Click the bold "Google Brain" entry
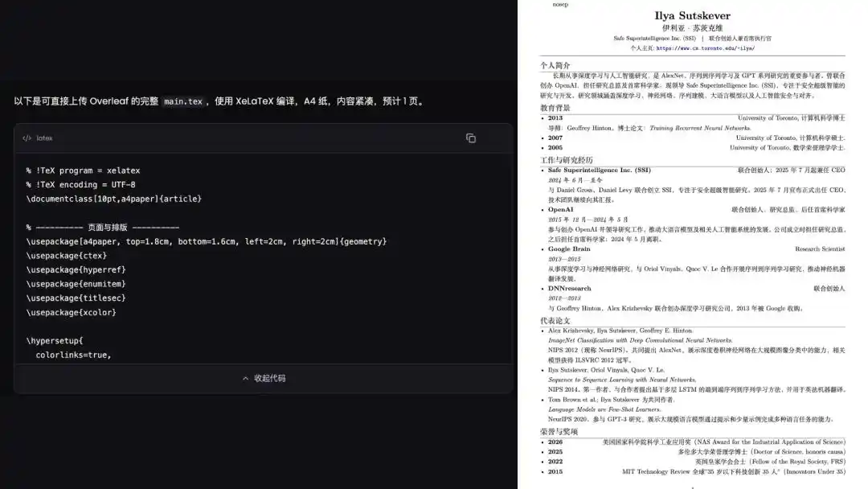868x489 pixels. [569, 249]
